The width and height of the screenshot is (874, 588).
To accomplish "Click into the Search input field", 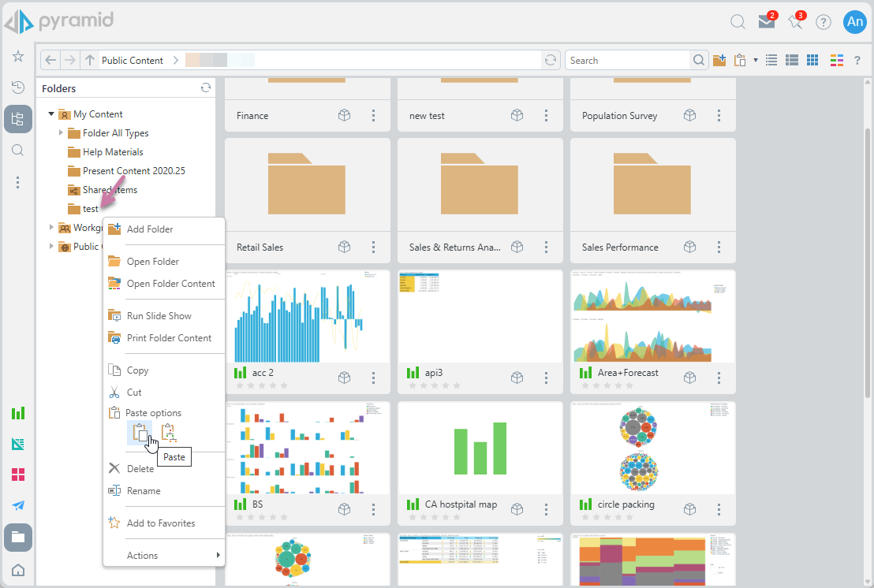I will point(627,61).
